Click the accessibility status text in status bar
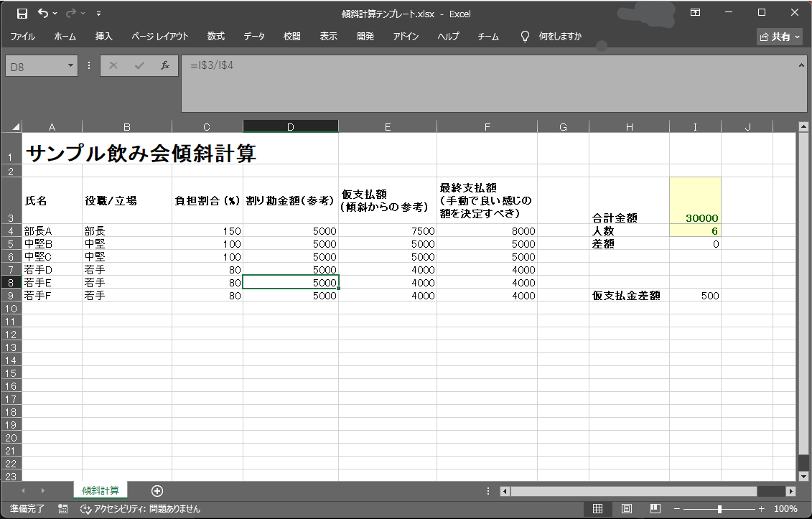The width and height of the screenshot is (812, 519). pos(140,508)
